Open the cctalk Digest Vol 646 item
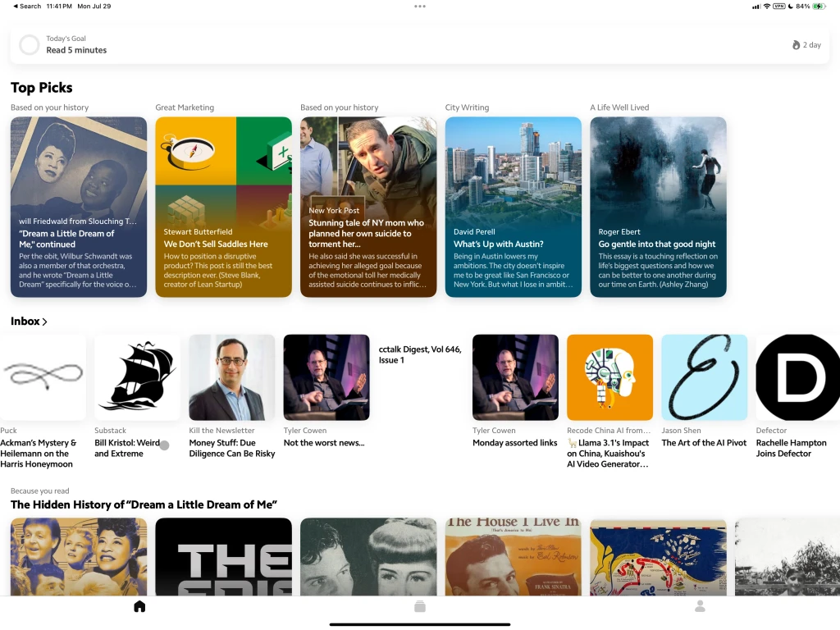840x630 pixels. [x=420, y=354]
